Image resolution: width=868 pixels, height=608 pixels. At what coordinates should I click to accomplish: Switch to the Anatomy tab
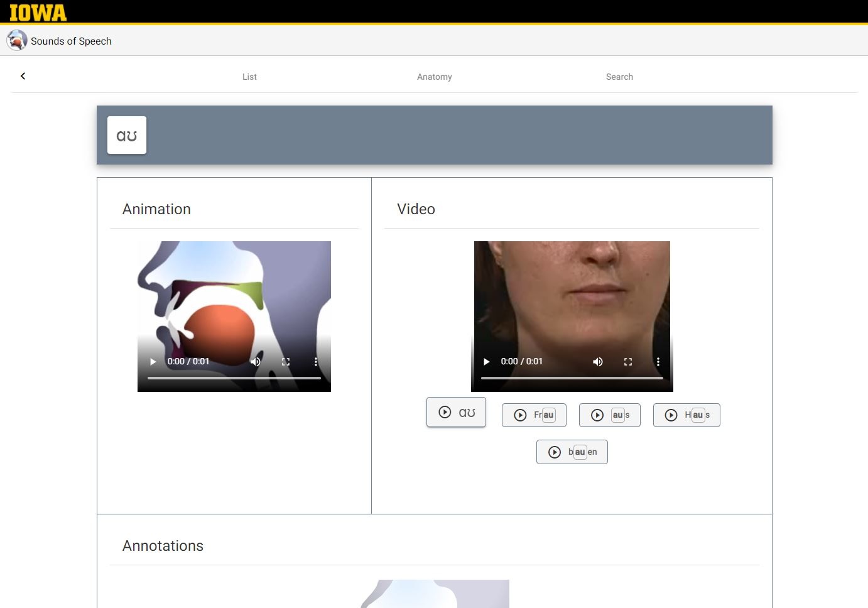pyautogui.click(x=434, y=77)
